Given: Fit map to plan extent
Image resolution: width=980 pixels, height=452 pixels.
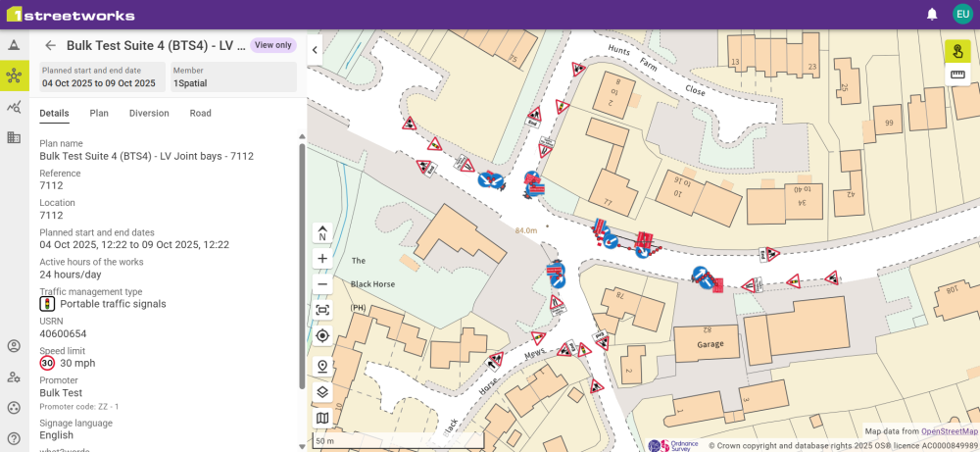Looking at the screenshot, I should [x=322, y=310].
